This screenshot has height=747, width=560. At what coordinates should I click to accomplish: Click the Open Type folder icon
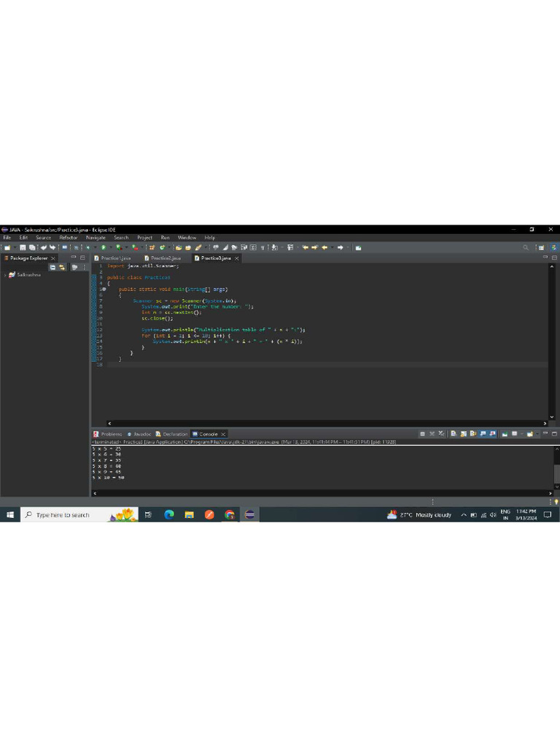(x=179, y=248)
